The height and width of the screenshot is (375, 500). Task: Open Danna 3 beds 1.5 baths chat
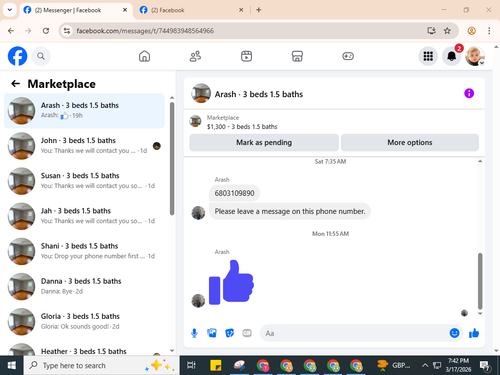[84, 286]
